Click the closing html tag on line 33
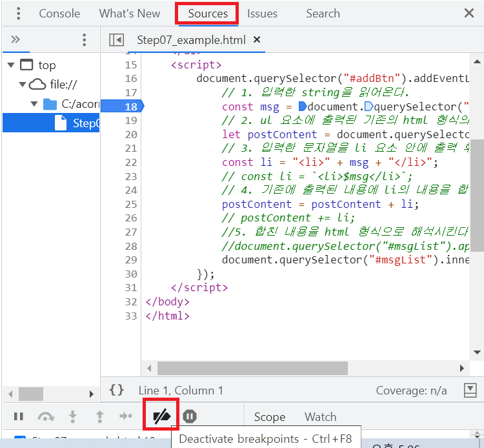Screen dimensions: 484x448 coord(168,316)
